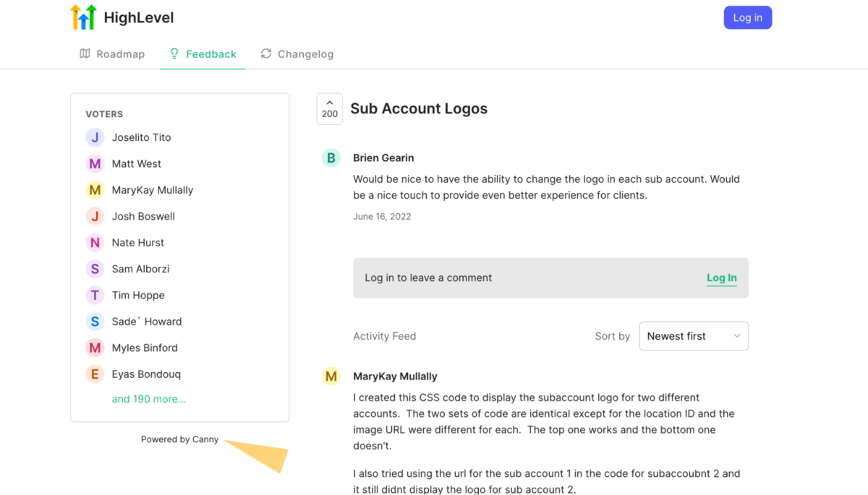Upvote the Sub Account Logos post
Image resolution: width=868 pixels, height=495 pixels.
pyautogui.click(x=330, y=109)
